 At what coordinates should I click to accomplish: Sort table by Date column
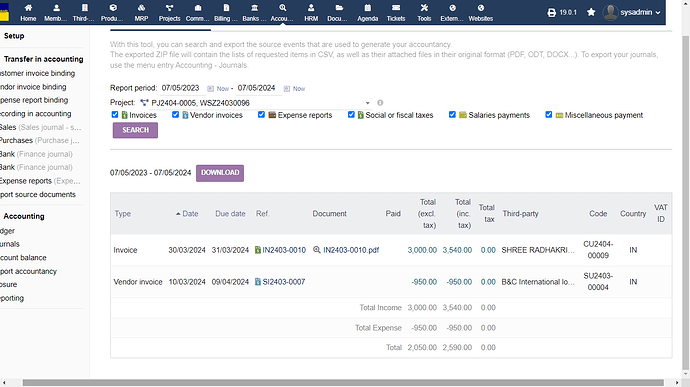(190, 214)
